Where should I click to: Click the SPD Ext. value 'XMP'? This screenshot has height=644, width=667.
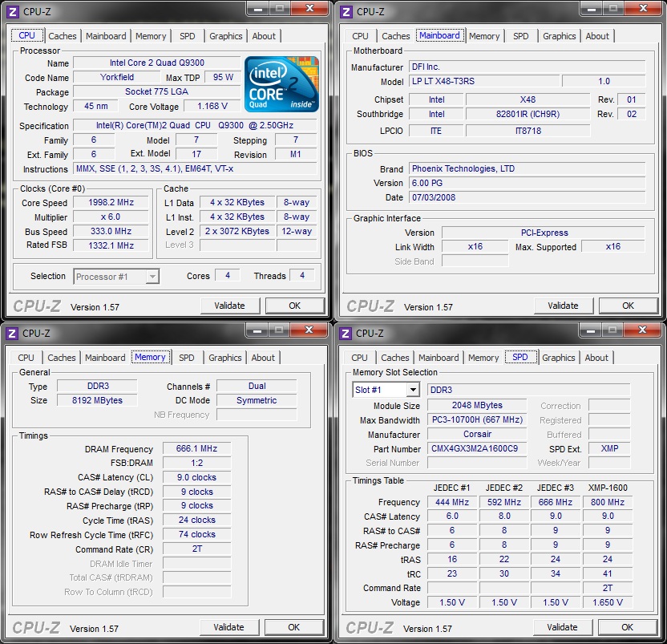point(609,448)
